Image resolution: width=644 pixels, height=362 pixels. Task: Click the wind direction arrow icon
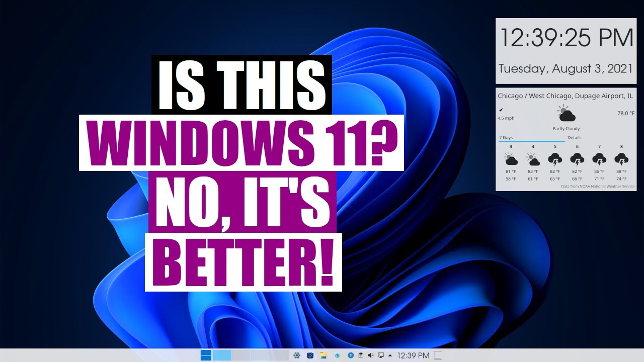(x=501, y=110)
